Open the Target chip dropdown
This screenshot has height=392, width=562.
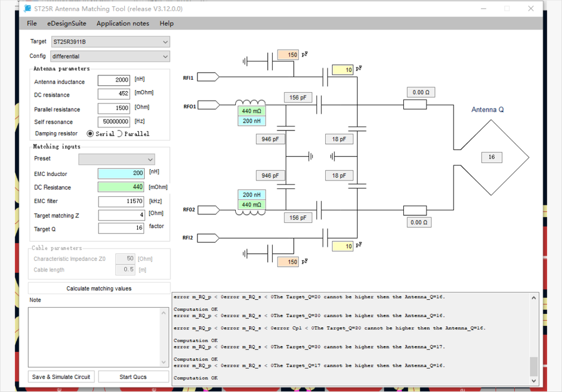(110, 42)
